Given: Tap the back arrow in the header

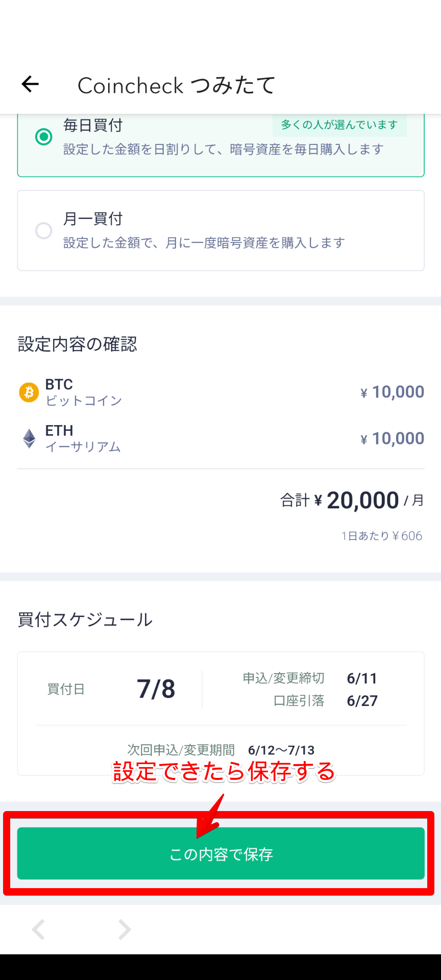Looking at the screenshot, I should (30, 84).
